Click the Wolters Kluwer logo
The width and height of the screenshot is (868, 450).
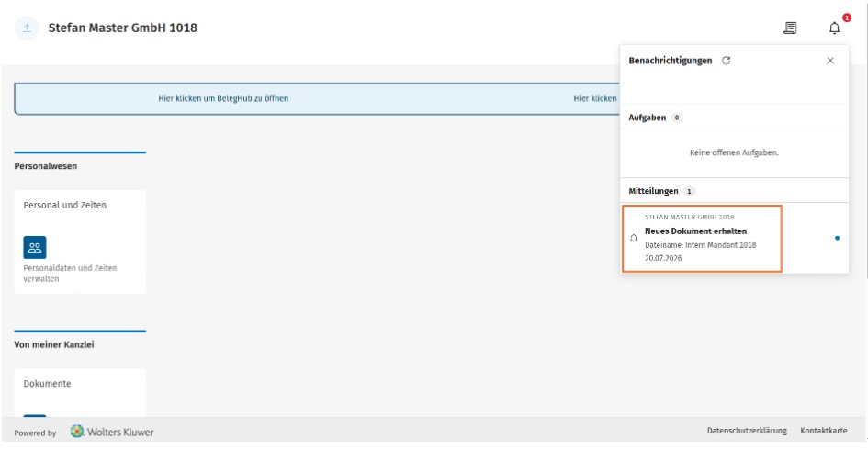point(112,432)
